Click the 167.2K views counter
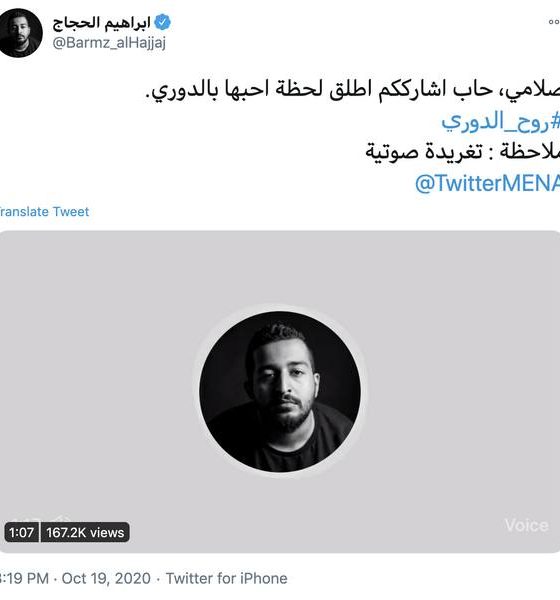The height and width of the screenshot is (600, 560). click(x=85, y=532)
